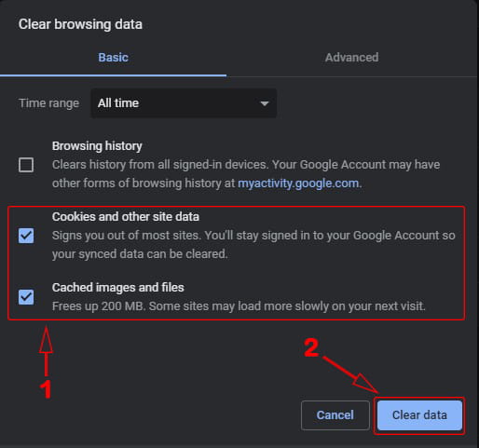Click the Time range dropdown caret arrow
This screenshot has width=479, height=448.
(265, 103)
